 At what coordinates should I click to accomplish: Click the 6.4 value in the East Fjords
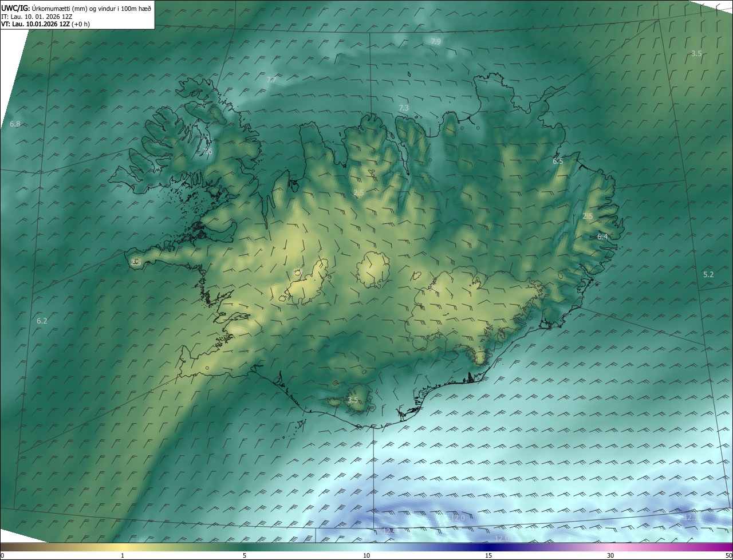(x=602, y=236)
